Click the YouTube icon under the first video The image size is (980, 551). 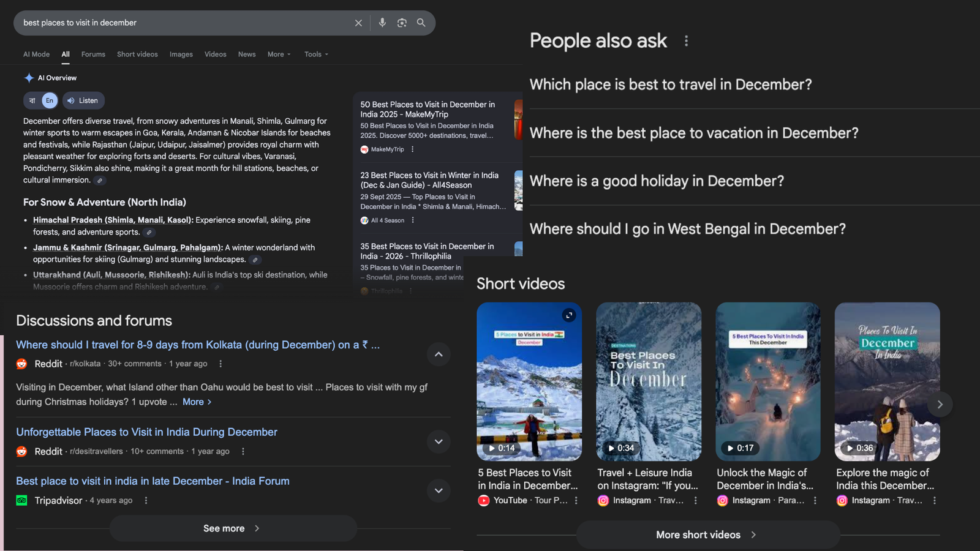484,501
